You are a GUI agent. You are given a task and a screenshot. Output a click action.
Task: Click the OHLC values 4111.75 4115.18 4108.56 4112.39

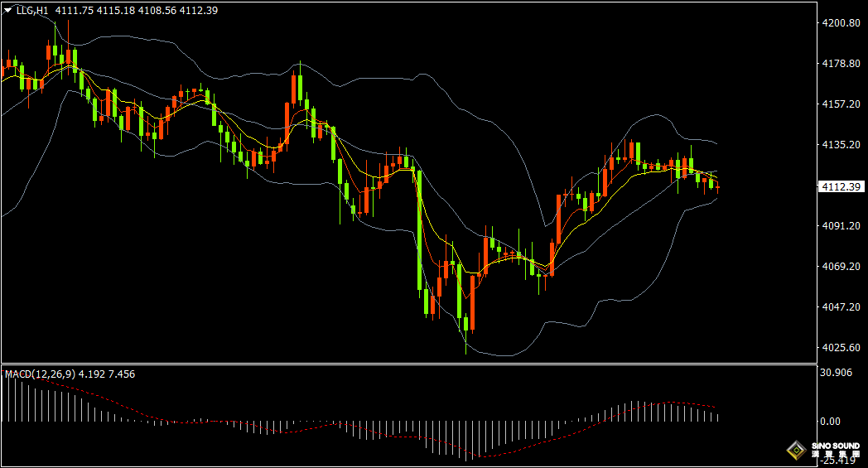pos(136,11)
